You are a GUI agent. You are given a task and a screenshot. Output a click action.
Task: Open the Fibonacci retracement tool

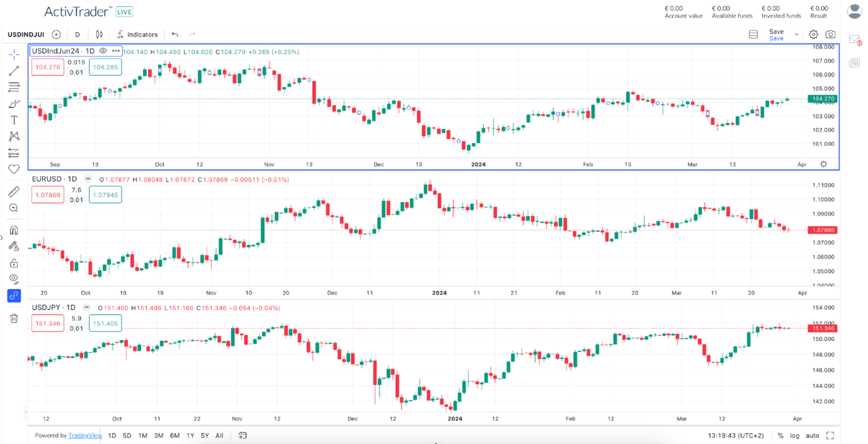tap(13, 87)
